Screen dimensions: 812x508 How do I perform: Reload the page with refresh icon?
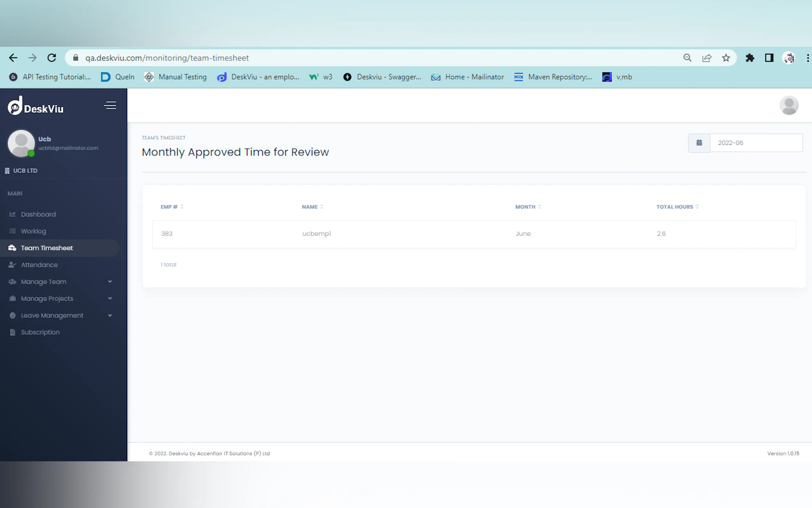tap(52, 58)
